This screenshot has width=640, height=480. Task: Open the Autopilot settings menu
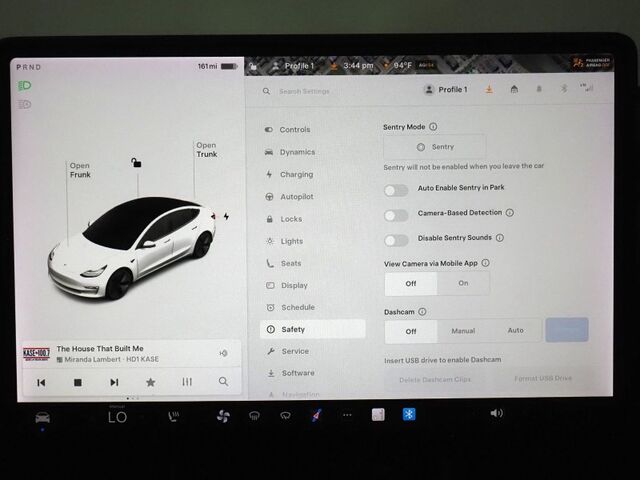point(295,197)
